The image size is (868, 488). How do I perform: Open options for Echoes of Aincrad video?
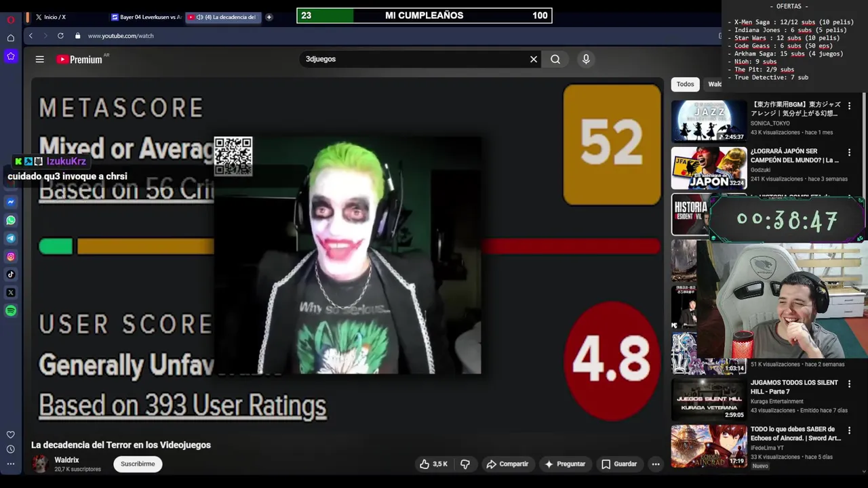coord(849,430)
